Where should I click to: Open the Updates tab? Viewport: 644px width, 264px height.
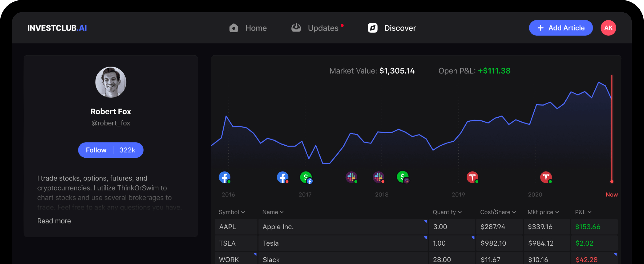pyautogui.click(x=317, y=28)
